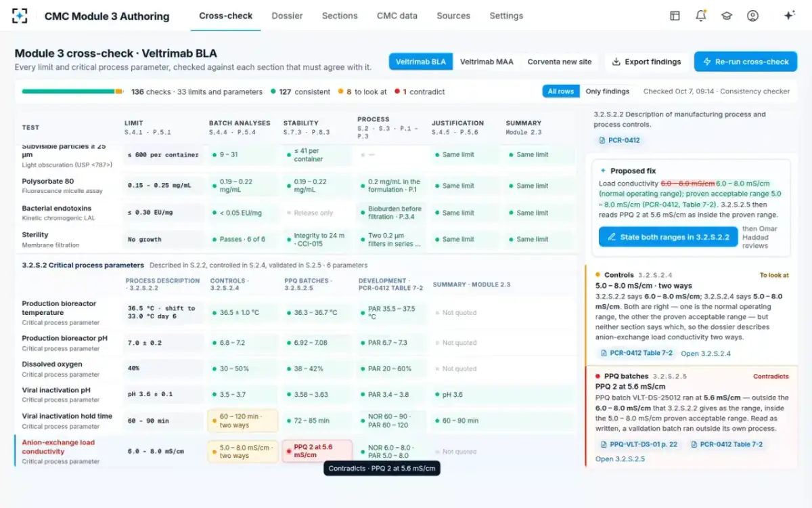Image resolution: width=812 pixels, height=508 pixels.
Task: Open PCR-0412 Table 7-2 chip in the Controls card
Action: [x=635, y=353]
